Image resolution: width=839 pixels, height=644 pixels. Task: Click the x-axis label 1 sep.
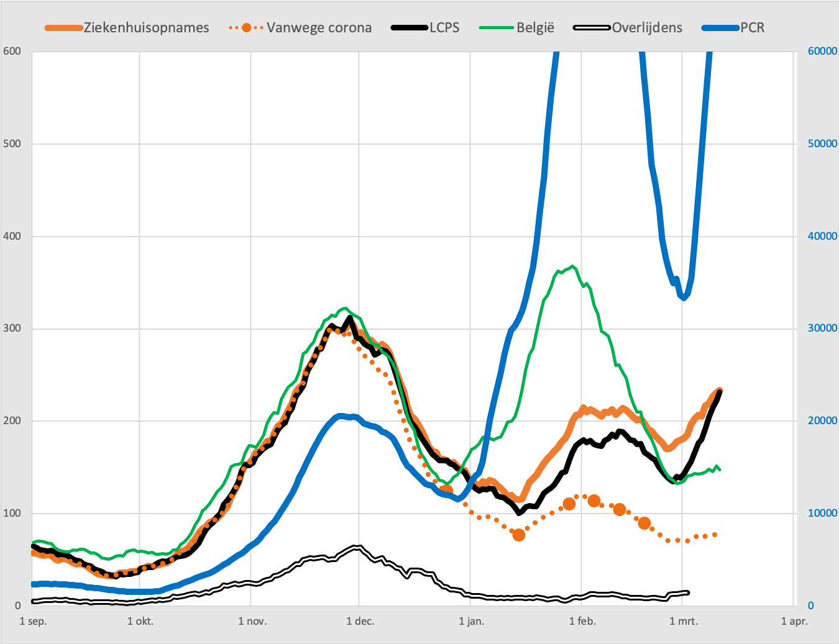click(33, 621)
